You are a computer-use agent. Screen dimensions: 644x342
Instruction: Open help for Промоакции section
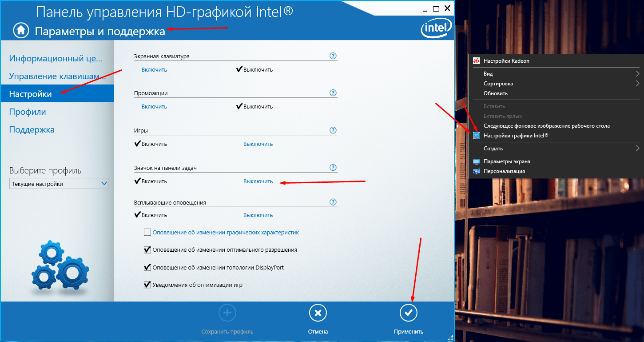333,93
